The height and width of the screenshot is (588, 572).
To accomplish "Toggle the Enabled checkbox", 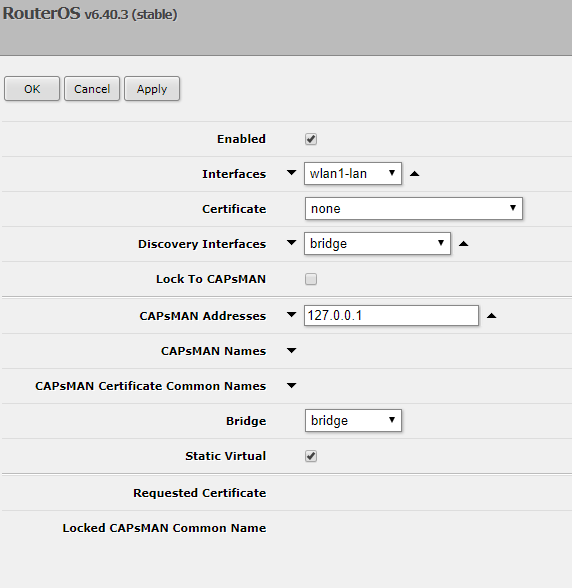I will coord(311,139).
